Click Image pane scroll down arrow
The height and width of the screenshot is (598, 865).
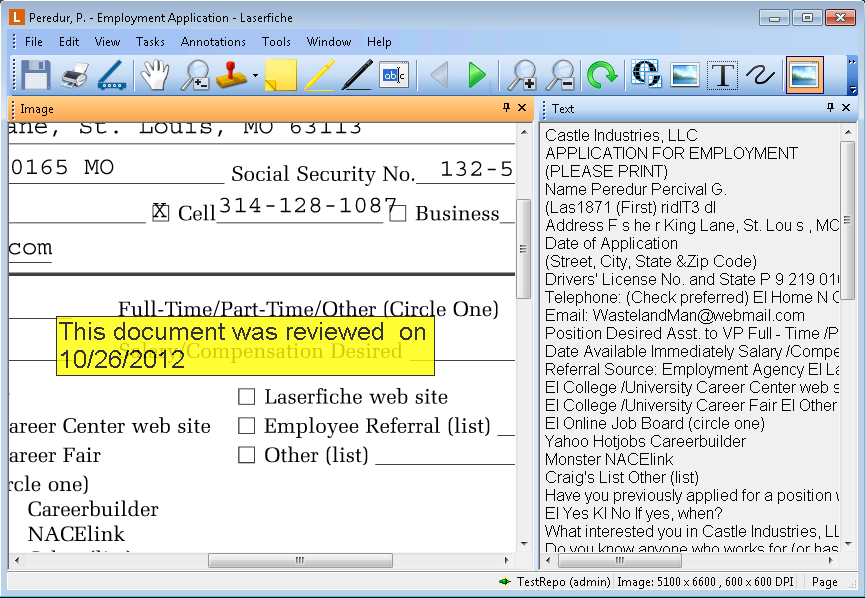pyautogui.click(x=524, y=544)
